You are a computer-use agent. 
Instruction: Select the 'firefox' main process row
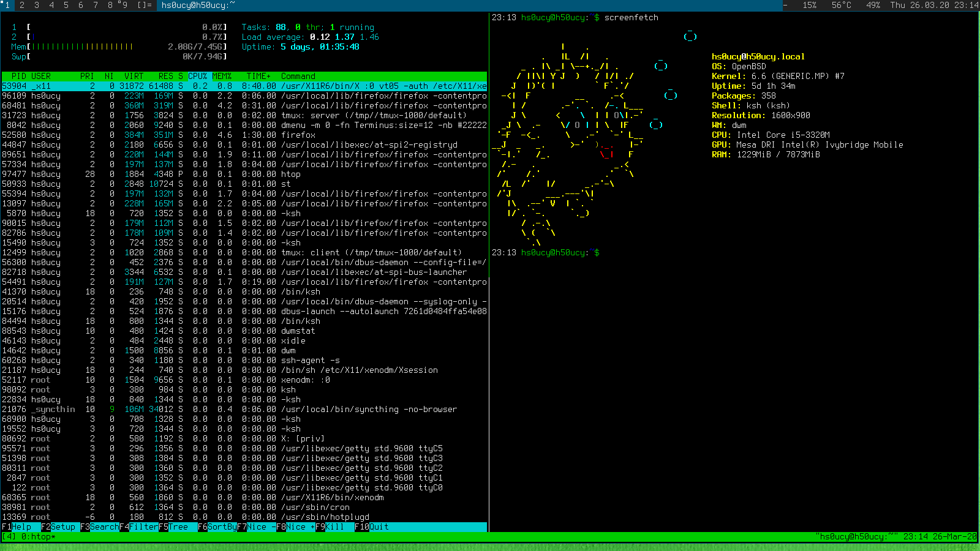click(x=244, y=135)
